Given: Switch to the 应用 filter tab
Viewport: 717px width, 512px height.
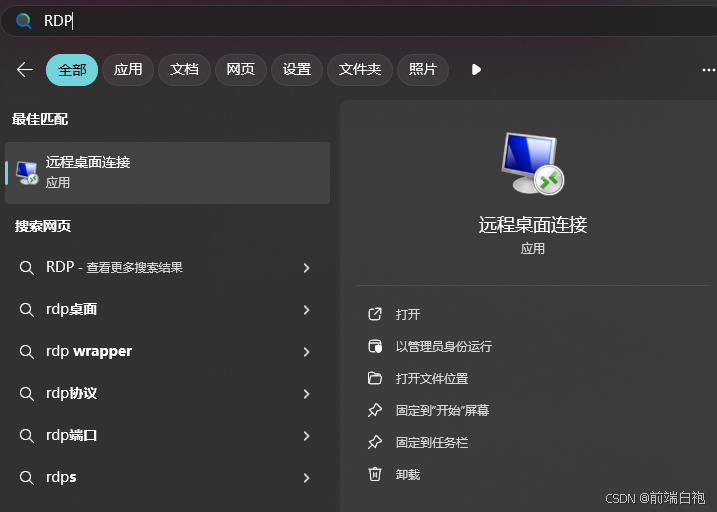Looking at the screenshot, I should [x=128, y=70].
